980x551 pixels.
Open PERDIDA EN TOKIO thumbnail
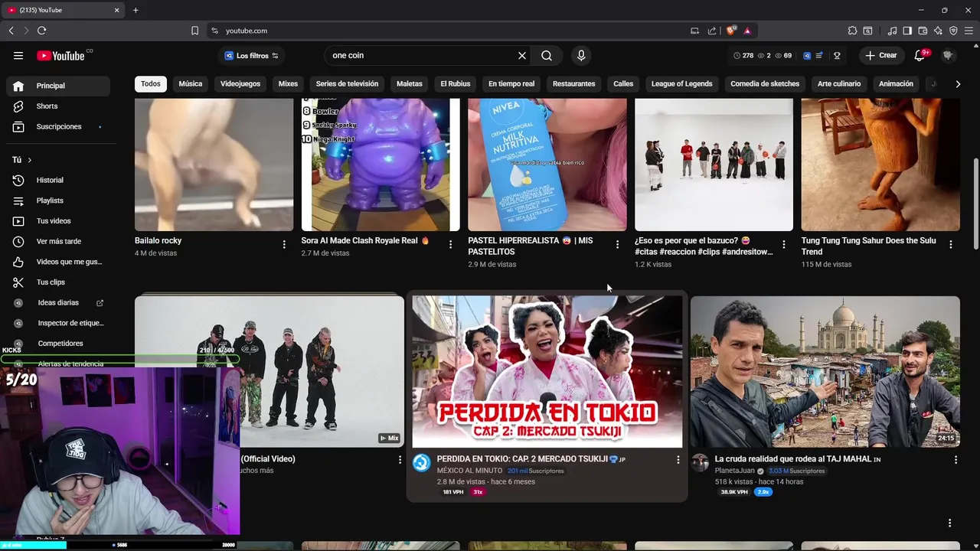[547, 371]
